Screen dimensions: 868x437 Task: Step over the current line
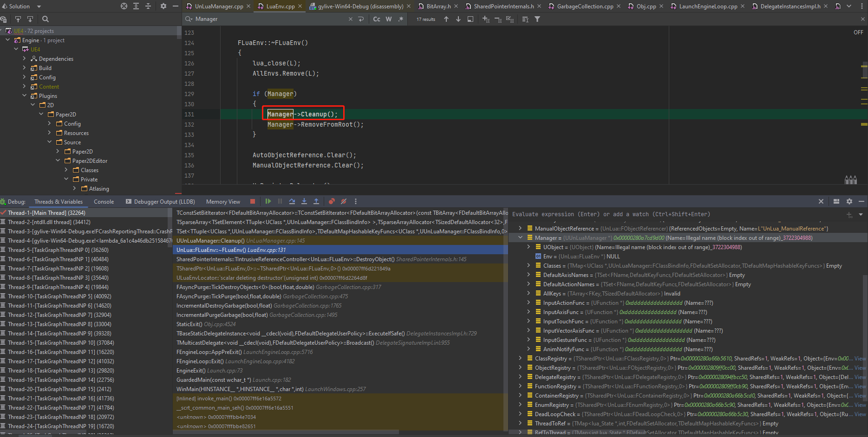click(x=292, y=201)
